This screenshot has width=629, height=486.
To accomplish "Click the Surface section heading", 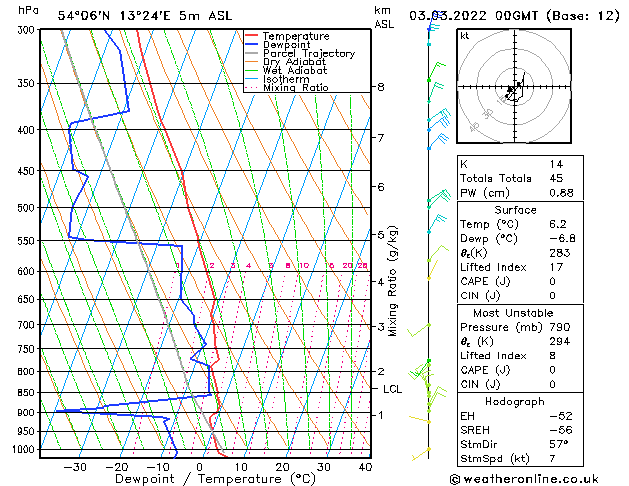I will [515, 210].
